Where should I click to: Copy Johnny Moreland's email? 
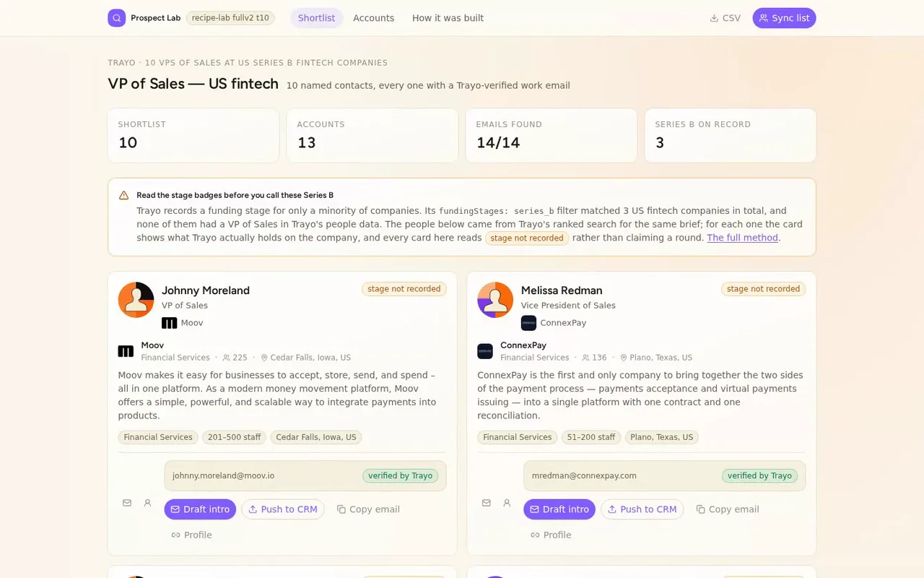(x=368, y=509)
